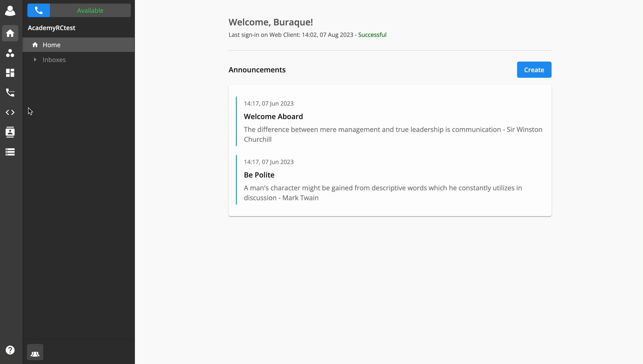Open the Be Polite announcement title
Image resolution: width=643 pixels, height=364 pixels.
(x=259, y=175)
